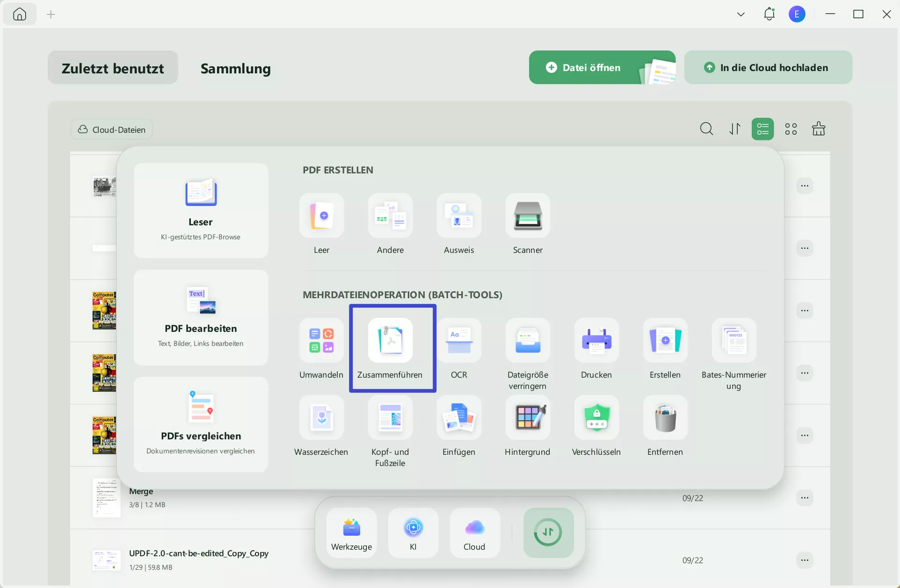Open the Scanner PDF creation option
Screen dimensions: 900x588
coord(528,216)
